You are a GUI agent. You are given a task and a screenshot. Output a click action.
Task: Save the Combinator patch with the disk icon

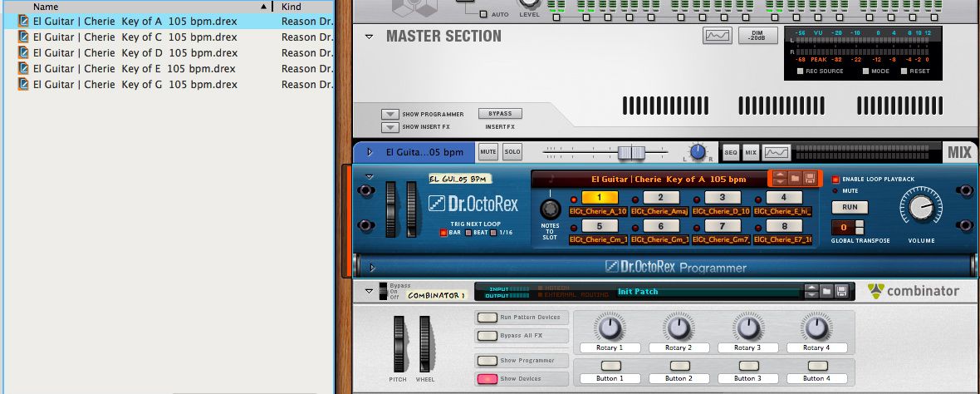click(x=841, y=291)
